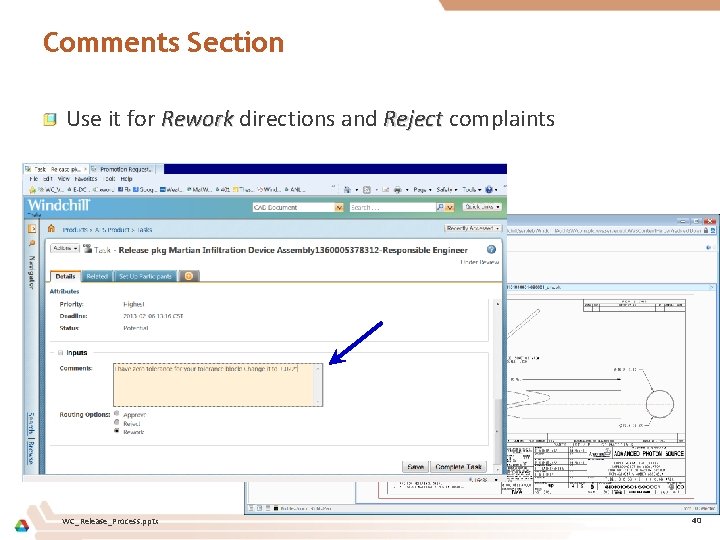This screenshot has height=540, width=720.
Task: Click the orange plus tab icon beside Set Up Participants
Action: coord(189,276)
